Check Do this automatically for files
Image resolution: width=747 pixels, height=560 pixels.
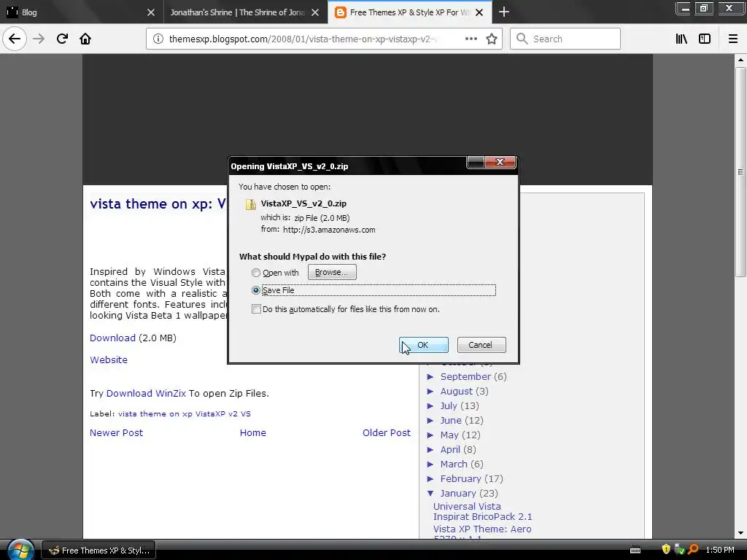256,309
